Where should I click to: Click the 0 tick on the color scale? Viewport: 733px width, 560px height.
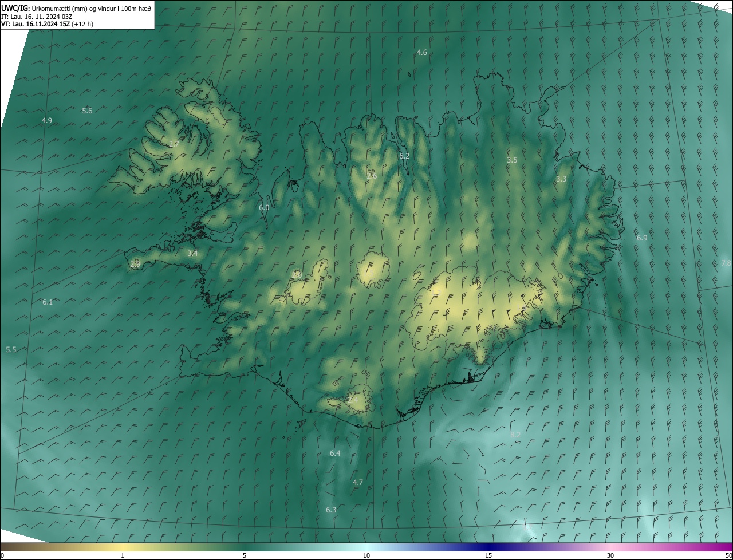2,555
